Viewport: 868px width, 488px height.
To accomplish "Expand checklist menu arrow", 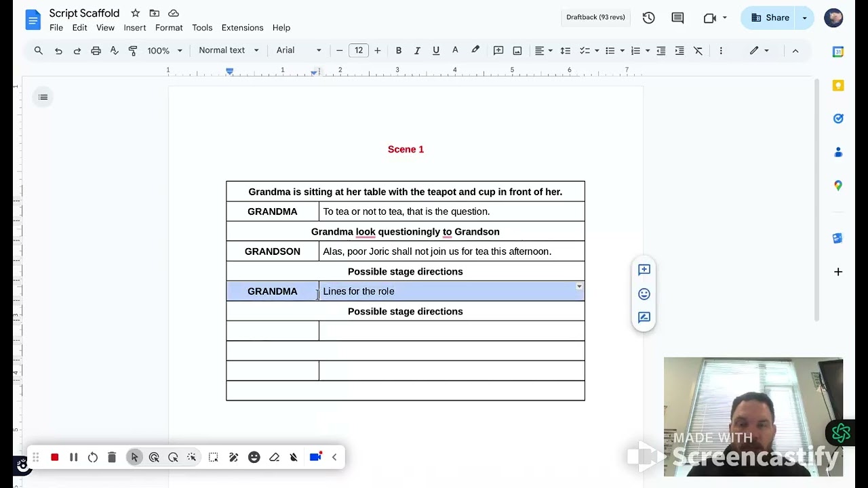I will point(596,51).
